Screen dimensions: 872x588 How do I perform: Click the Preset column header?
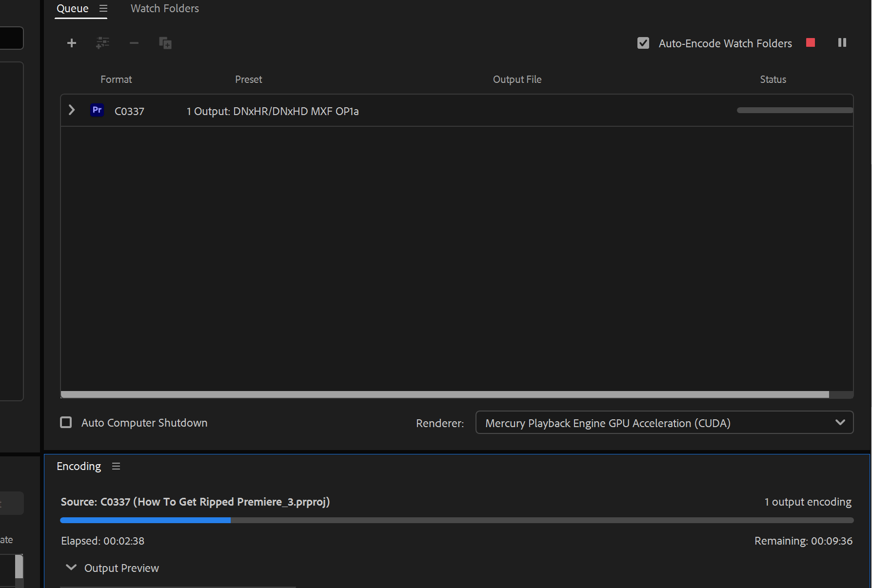click(x=249, y=79)
